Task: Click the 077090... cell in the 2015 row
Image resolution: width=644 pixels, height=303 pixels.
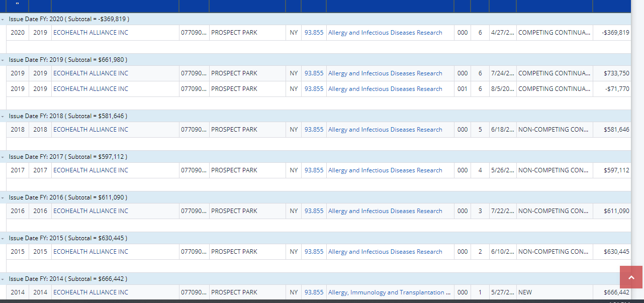Action: pos(194,252)
